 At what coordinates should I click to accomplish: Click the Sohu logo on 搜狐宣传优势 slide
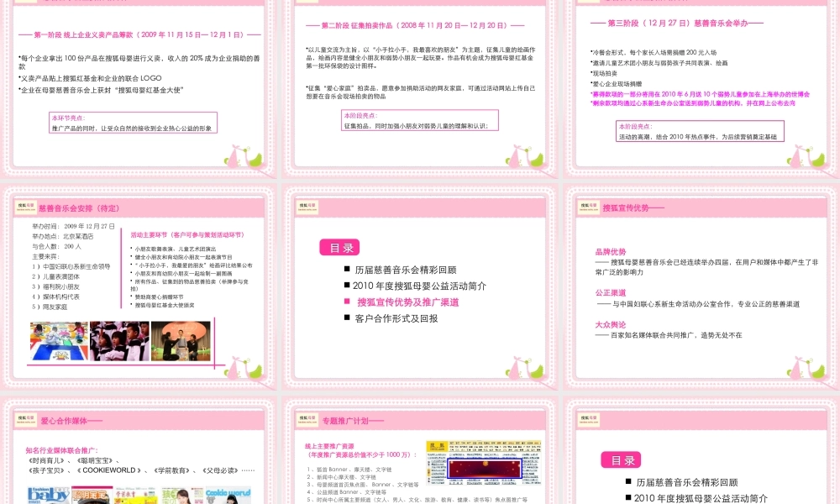(x=588, y=207)
